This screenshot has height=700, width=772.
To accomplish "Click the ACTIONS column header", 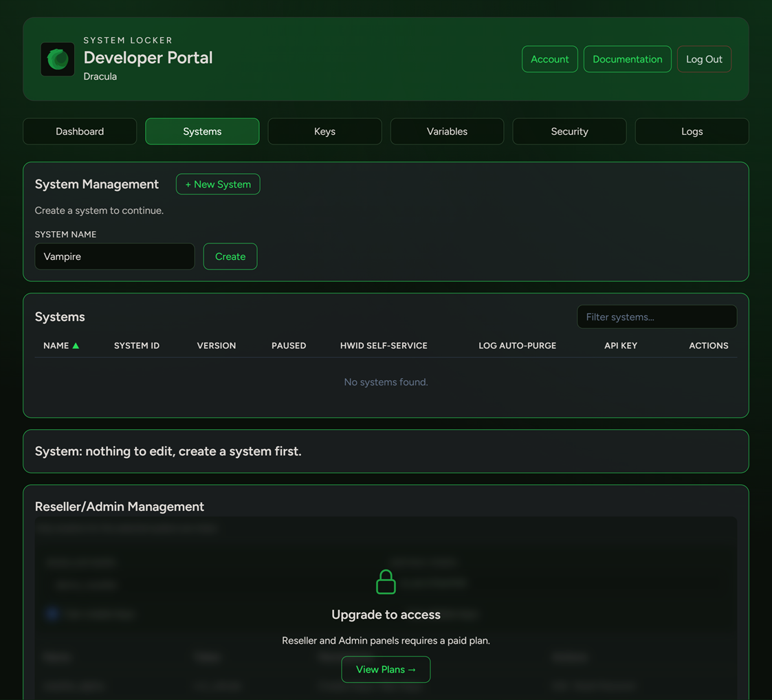I will tap(709, 346).
